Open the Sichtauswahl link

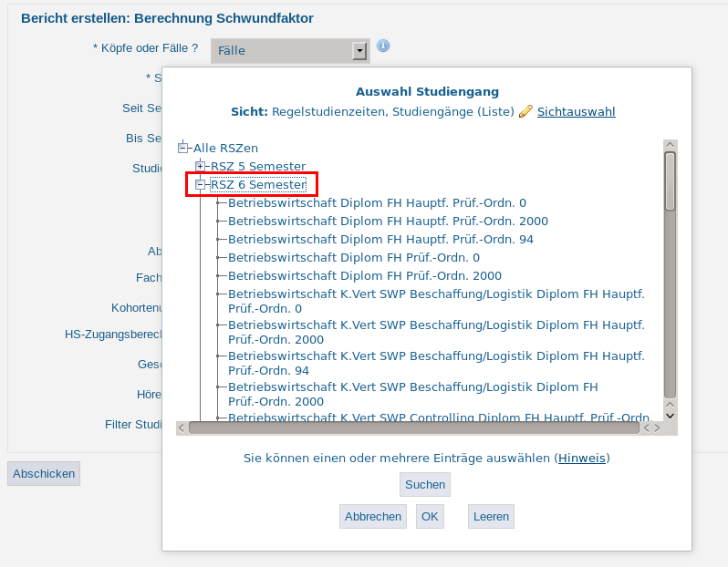tap(576, 111)
